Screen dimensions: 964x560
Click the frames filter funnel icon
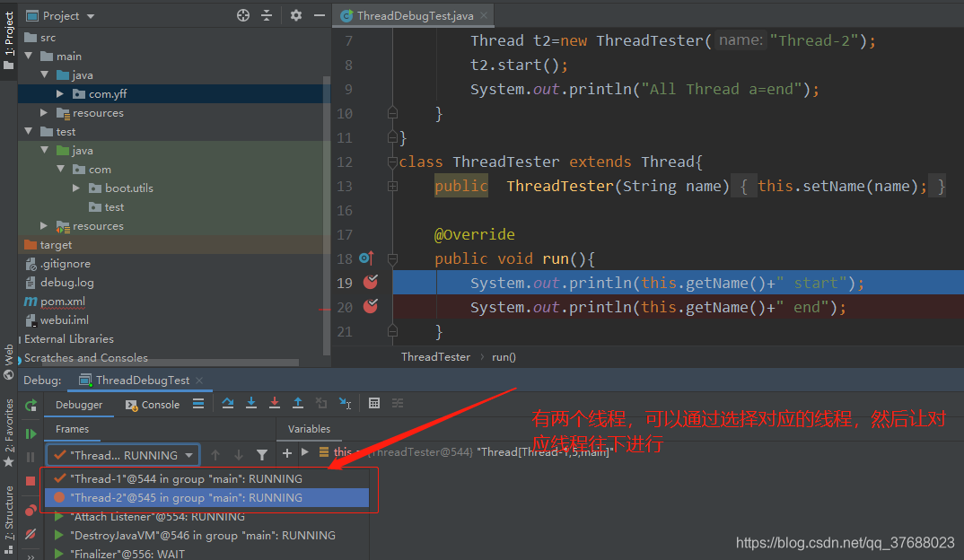[262, 455]
